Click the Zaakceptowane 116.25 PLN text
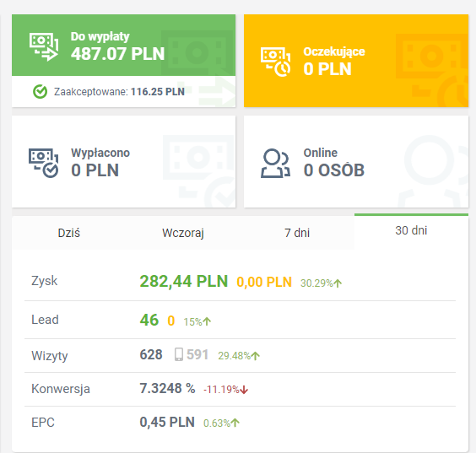 (119, 92)
